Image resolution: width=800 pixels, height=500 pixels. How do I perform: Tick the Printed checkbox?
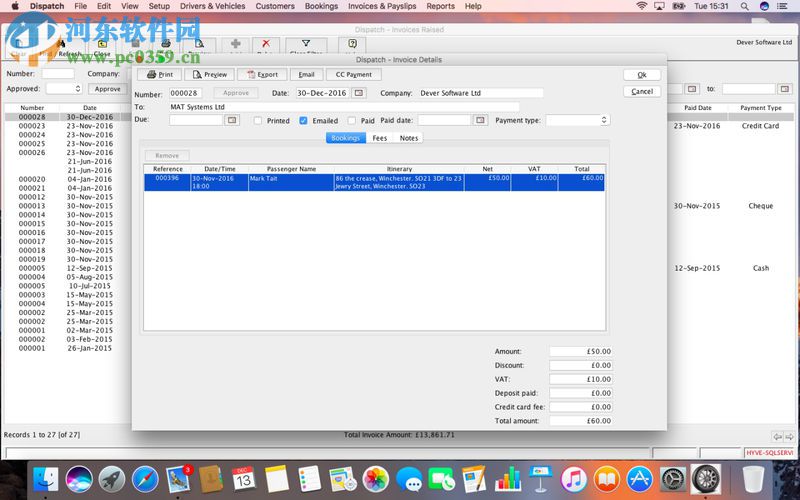(258, 120)
